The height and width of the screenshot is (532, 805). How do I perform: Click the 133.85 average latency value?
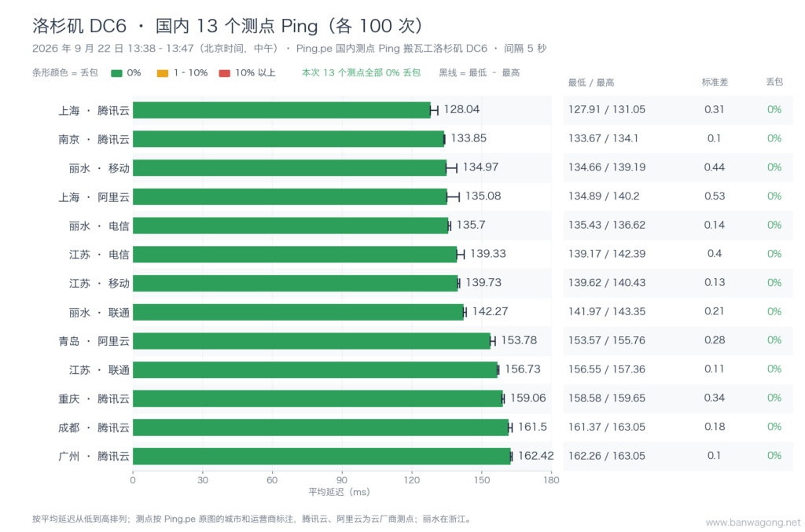pos(469,138)
